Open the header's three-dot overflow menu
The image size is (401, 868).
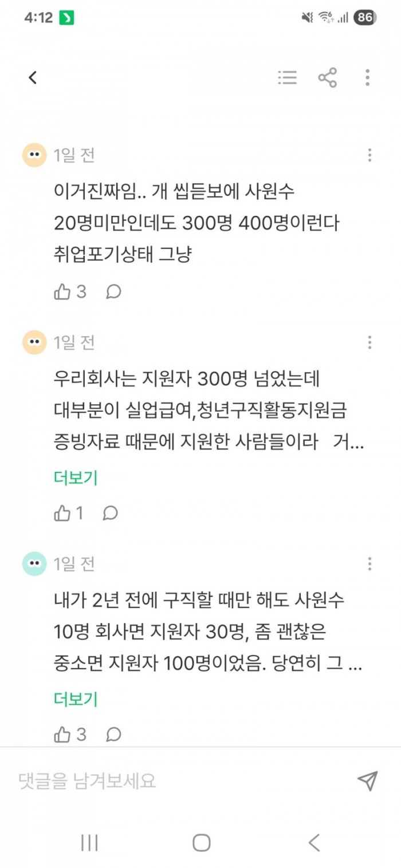click(x=367, y=78)
